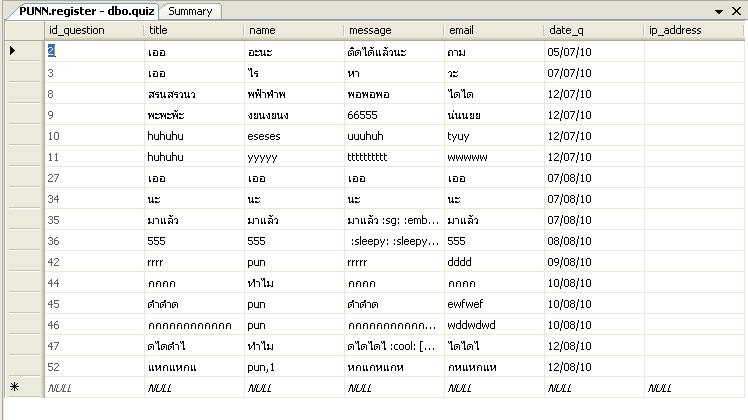Close the current document tab

[x=737, y=11]
